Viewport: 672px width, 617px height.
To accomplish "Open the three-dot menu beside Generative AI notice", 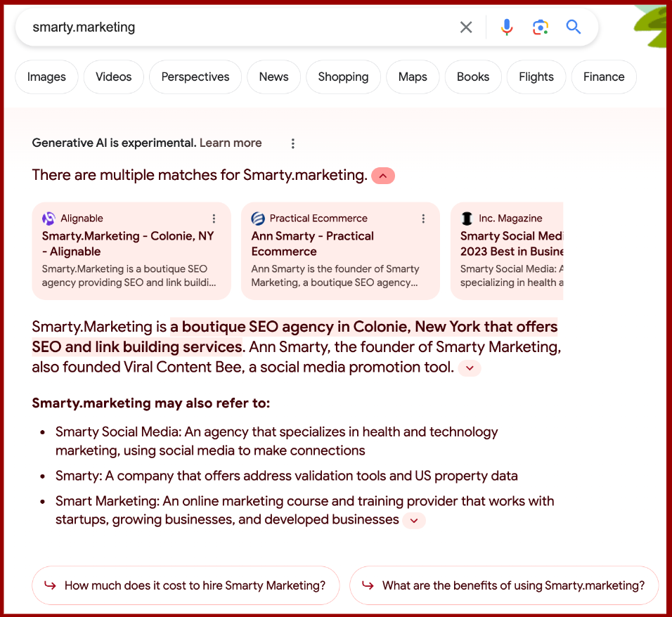I will (x=293, y=143).
